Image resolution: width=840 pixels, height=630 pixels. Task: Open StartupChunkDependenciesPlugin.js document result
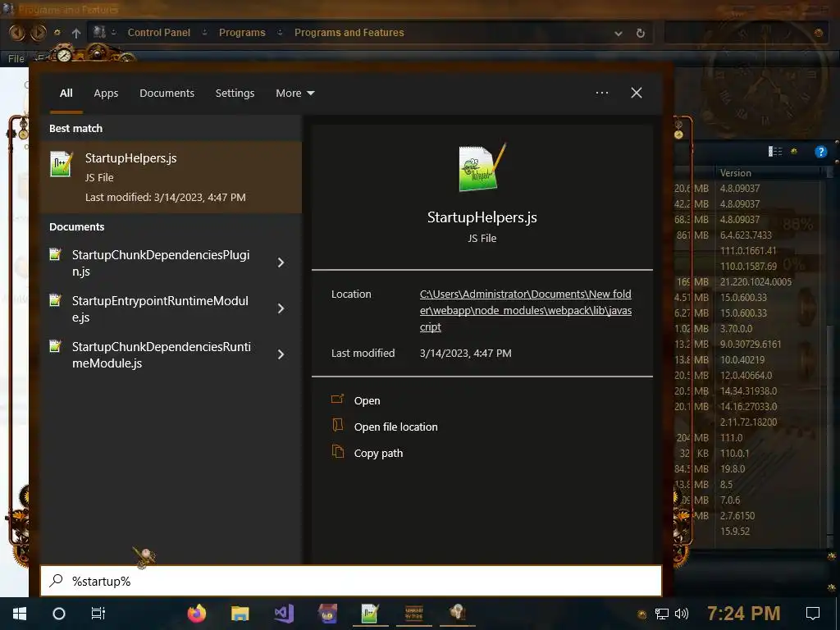(161, 262)
